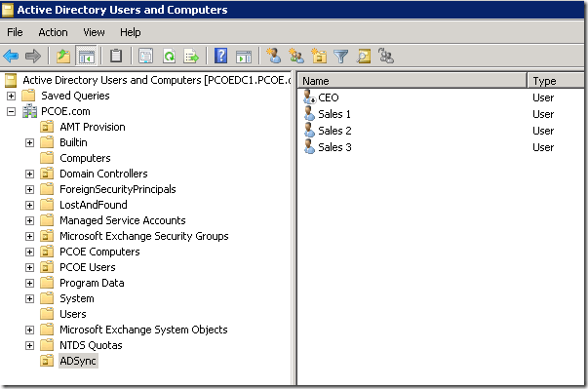588x389 pixels.
Task: Click the PCOE.com domain icon
Action: [29, 111]
